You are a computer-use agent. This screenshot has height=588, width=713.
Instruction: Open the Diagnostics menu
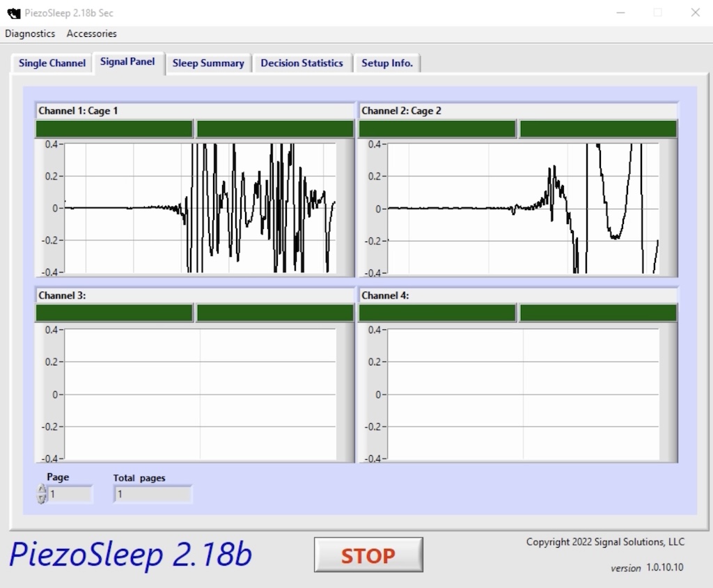point(30,33)
